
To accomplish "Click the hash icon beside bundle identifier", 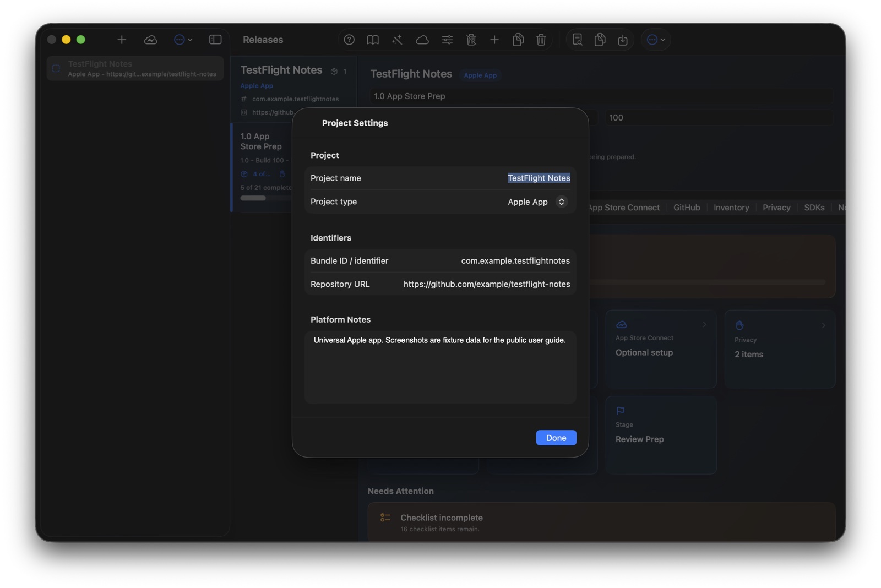I will point(244,99).
